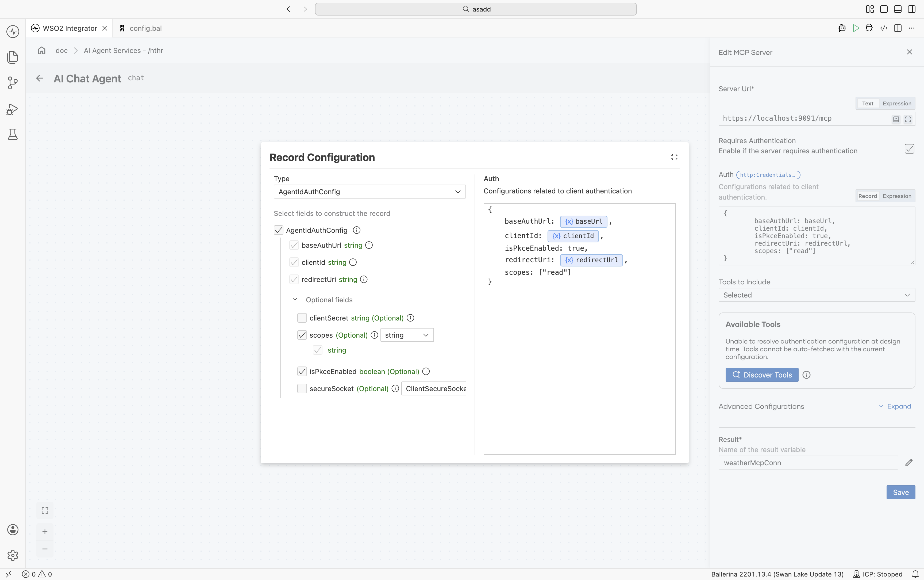Open the Testing flask icon in sidebar

pos(13,134)
